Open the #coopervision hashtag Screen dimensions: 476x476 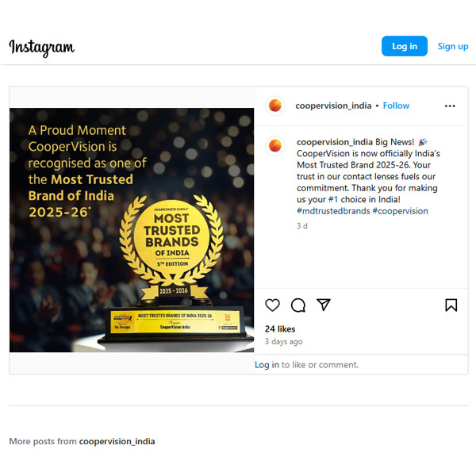(x=401, y=211)
